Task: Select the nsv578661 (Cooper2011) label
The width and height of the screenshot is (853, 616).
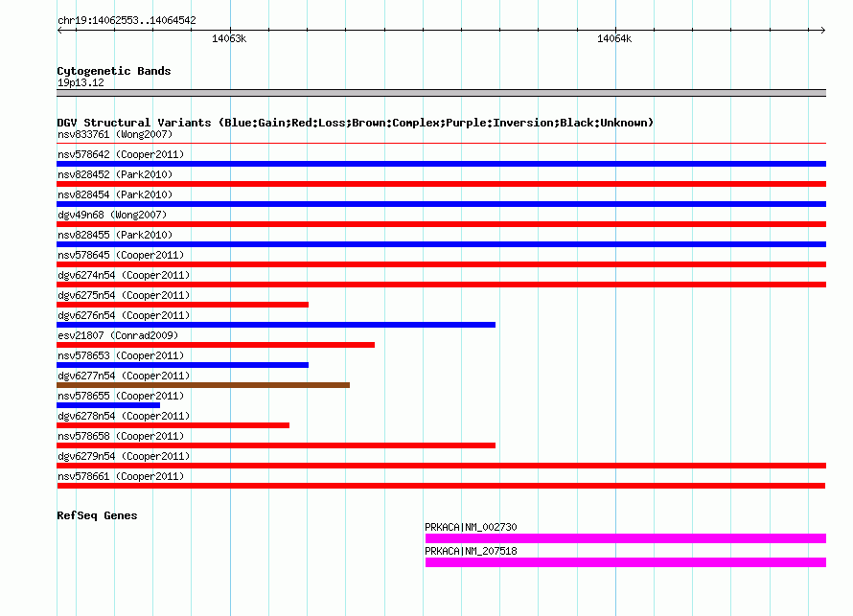Action: [x=121, y=476]
